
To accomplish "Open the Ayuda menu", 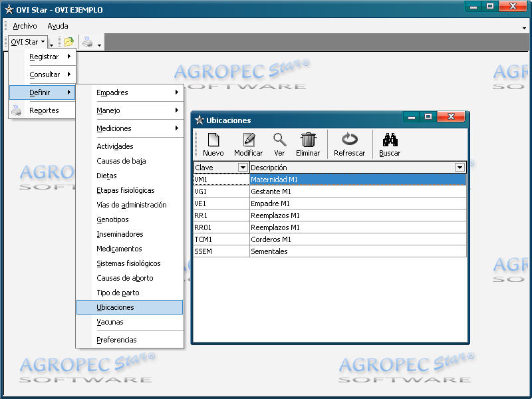I will pos(58,26).
